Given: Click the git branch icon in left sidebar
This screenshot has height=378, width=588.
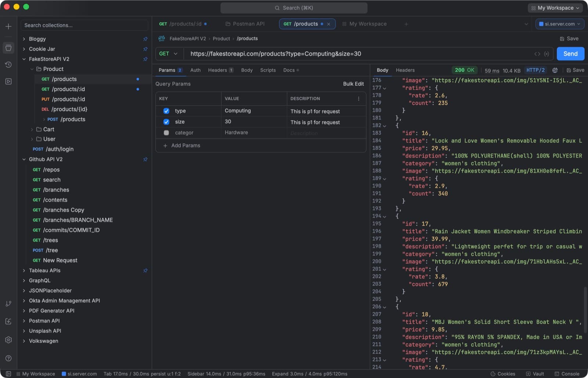Looking at the screenshot, I should tap(8, 304).
